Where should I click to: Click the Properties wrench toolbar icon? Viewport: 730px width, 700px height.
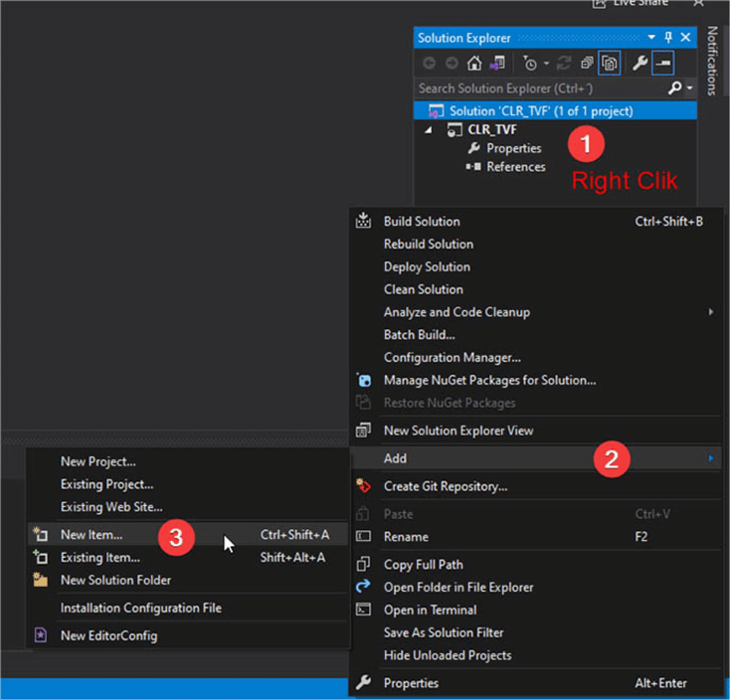coord(639,64)
